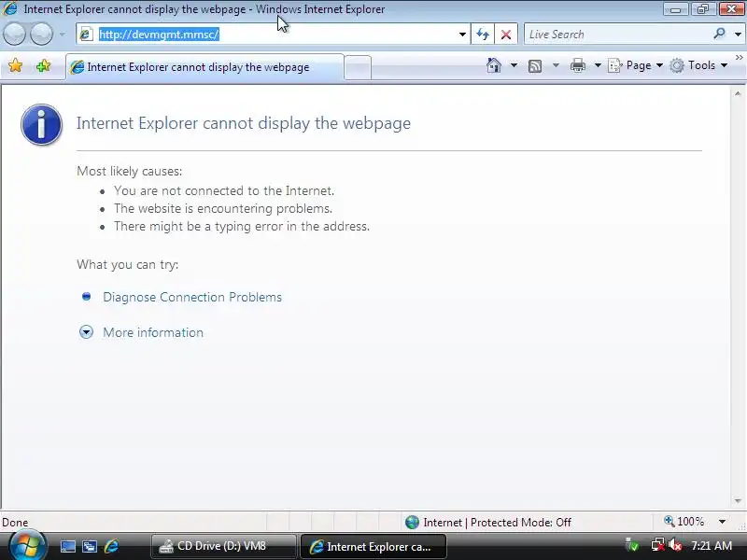747x560 pixels.
Task: Open the search provider options dropdown
Action: click(x=738, y=35)
